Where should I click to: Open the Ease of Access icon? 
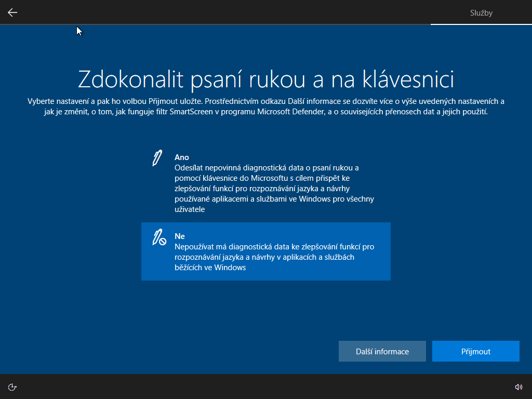pyautogui.click(x=12, y=387)
